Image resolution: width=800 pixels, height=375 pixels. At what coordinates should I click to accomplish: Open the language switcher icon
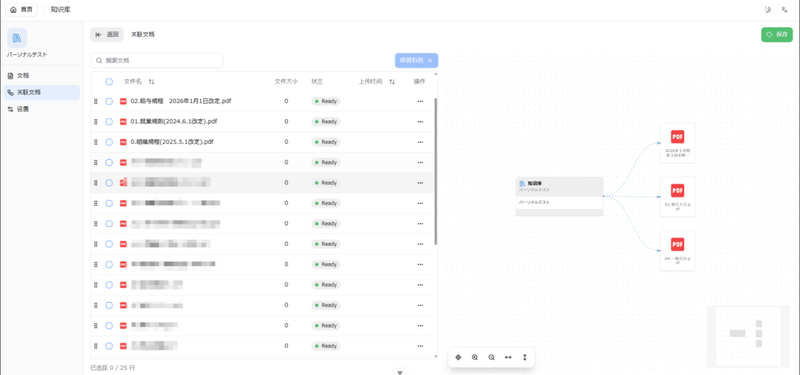pyautogui.click(x=785, y=10)
